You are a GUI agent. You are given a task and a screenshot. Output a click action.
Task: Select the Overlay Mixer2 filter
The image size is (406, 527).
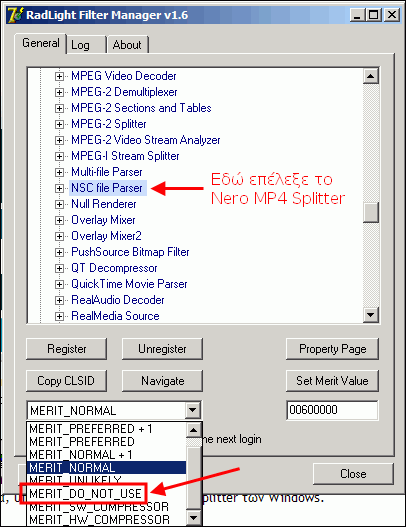pos(106,236)
